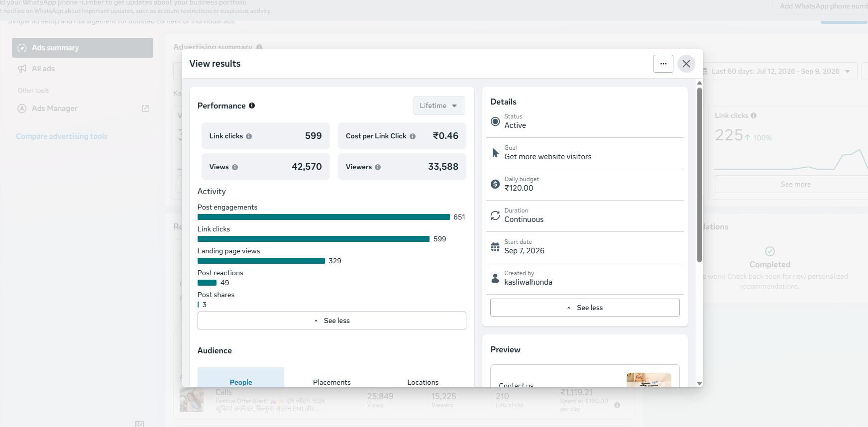
Task: Click the Calls ad thumbnail in background
Action: click(x=192, y=400)
